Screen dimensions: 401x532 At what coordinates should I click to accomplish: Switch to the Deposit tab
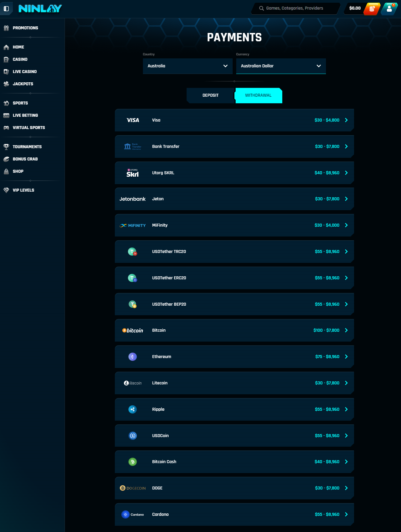[211, 95]
